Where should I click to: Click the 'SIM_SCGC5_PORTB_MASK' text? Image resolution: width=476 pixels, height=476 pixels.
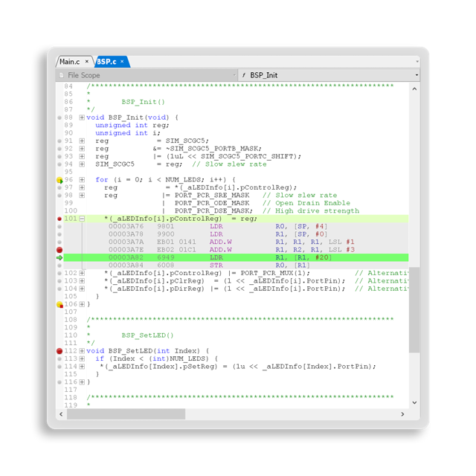tap(215, 149)
